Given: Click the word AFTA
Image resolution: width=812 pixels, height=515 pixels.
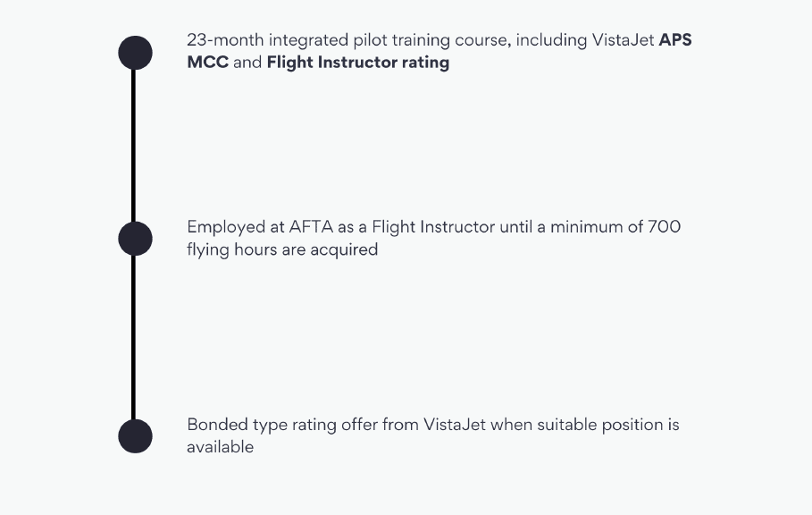Looking at the screenshot, I should tap(311, 227).
